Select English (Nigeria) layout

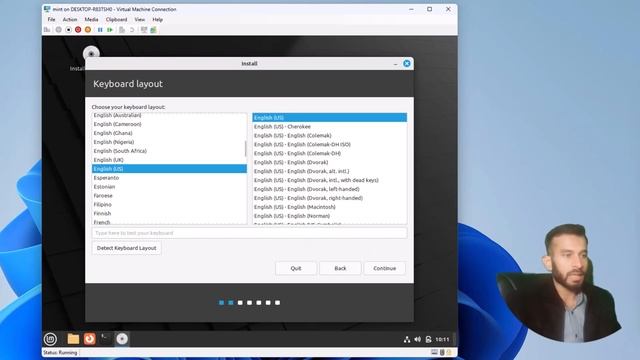[x=169, y=142]
